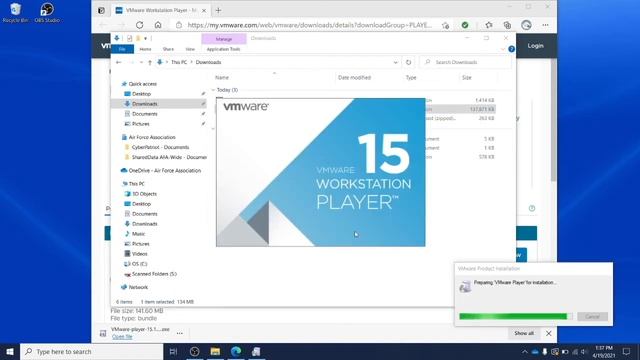Image resolution: width=640 pixels, height=360 pixels.
Task: Select Downloads under Quick access
Action: (144, 104)
